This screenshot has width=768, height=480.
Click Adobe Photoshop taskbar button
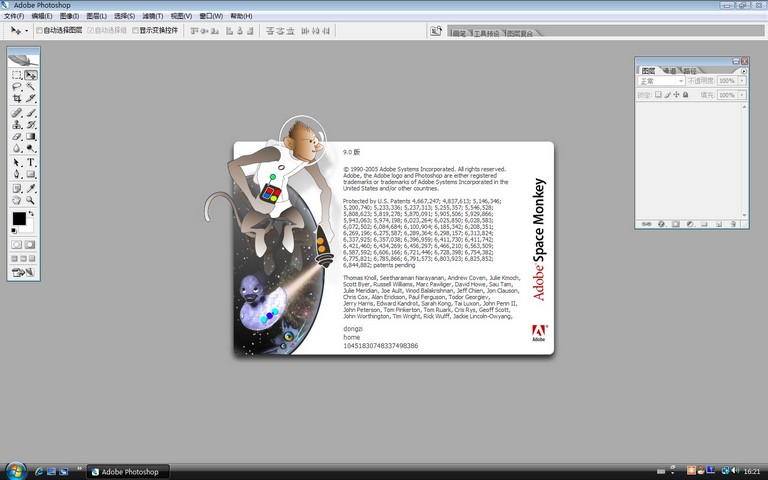tap(128, 472)
